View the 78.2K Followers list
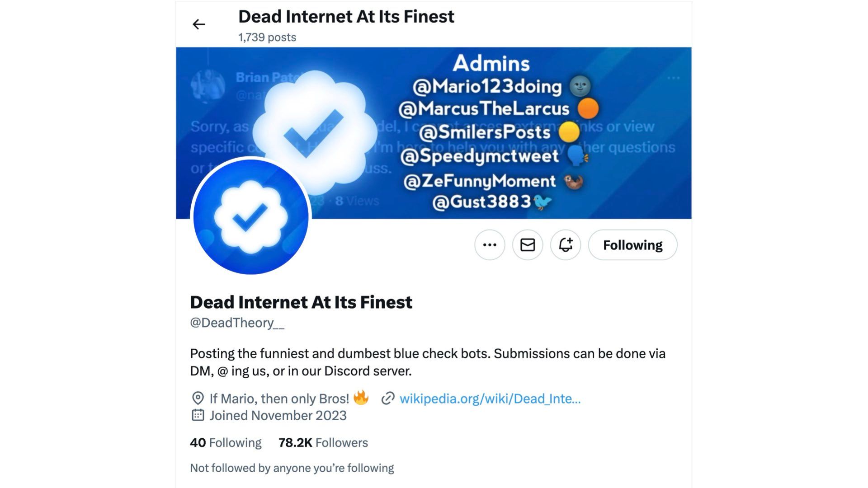Viewport: 868px width, 488px height. (323, 443)
